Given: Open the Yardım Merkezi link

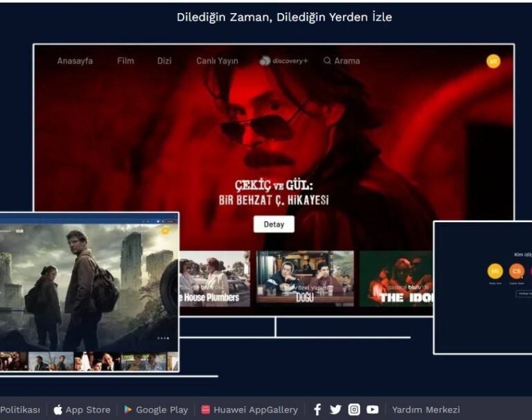Looking at the screenshot, I should (x=426, y=410).
